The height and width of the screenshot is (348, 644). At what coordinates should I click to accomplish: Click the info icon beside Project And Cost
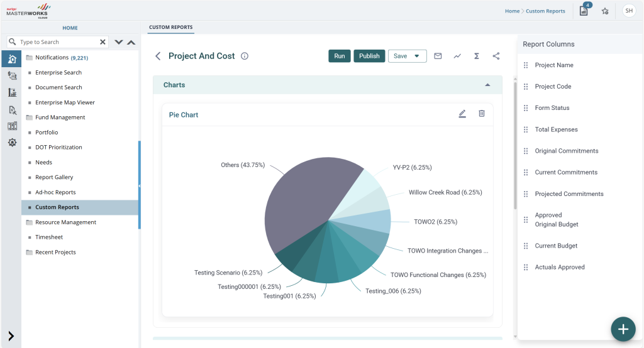click(x=245, y=57)
